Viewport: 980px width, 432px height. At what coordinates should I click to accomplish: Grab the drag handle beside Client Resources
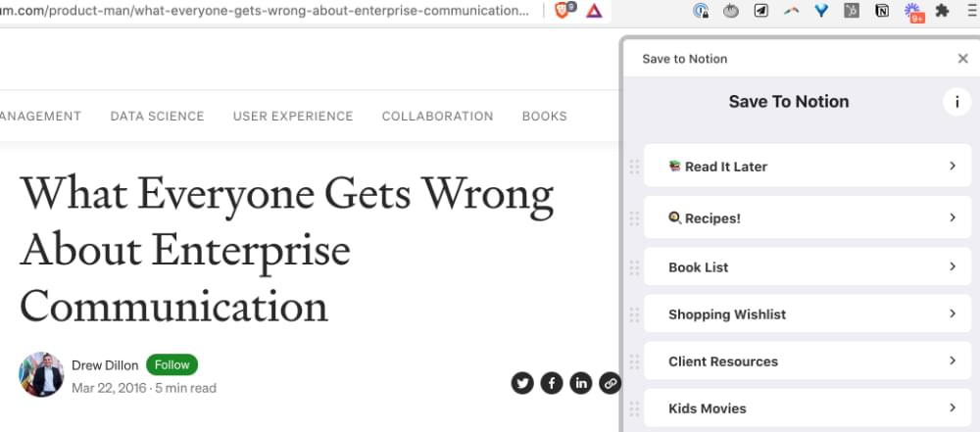(x=634, y=361)
